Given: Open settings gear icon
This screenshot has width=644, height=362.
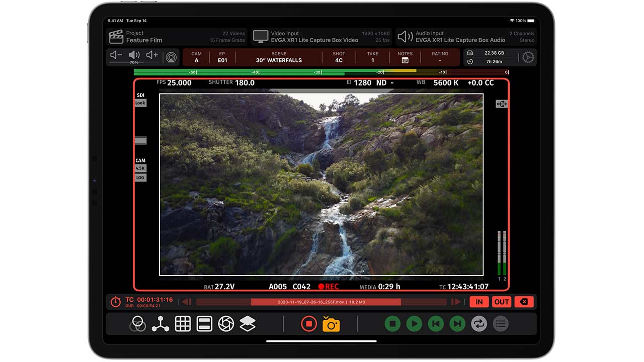Looking at the screenshot, I should 528,57.
